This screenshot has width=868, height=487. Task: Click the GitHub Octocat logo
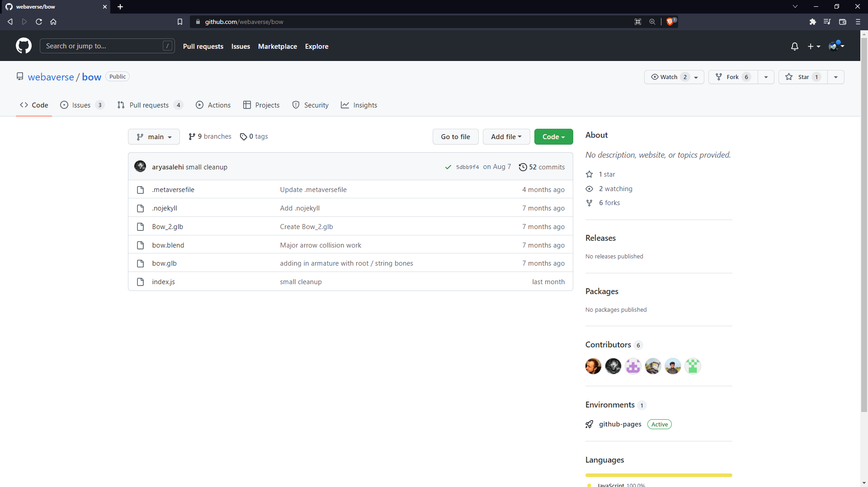(x=24, y=46)
